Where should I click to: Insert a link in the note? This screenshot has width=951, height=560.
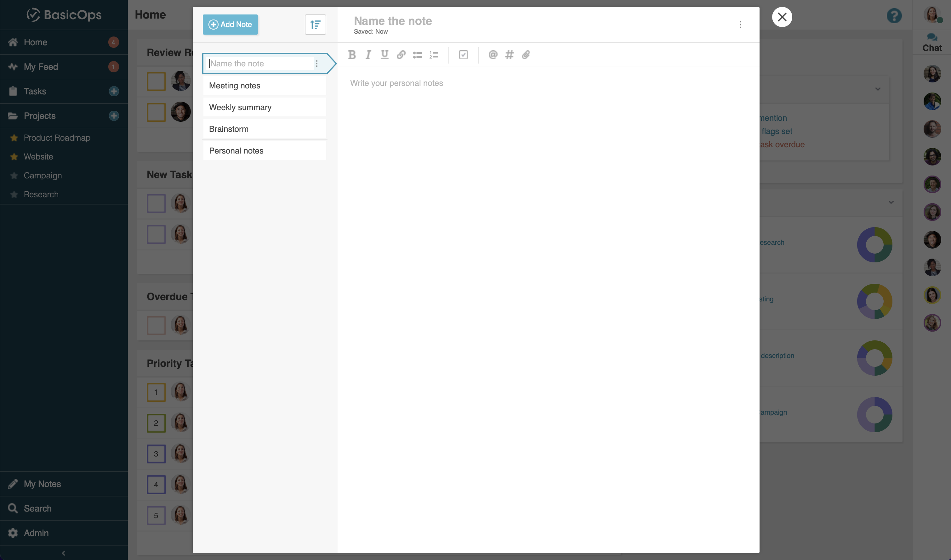pos(401,55)
